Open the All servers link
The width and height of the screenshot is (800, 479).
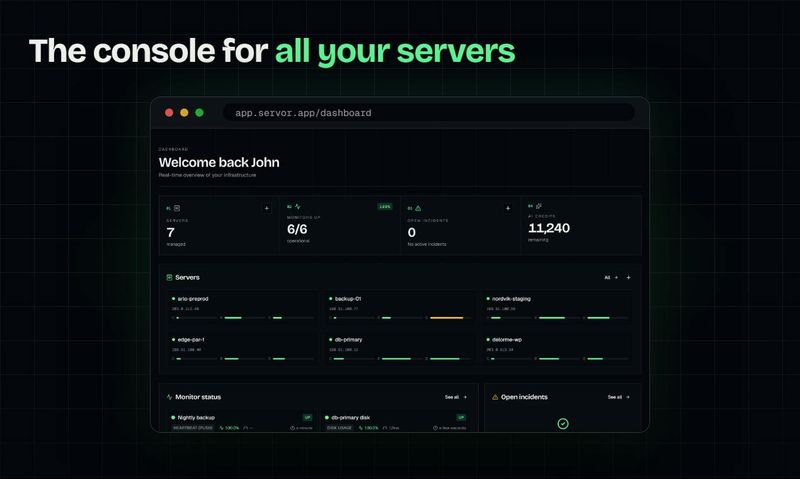point(611,278)
